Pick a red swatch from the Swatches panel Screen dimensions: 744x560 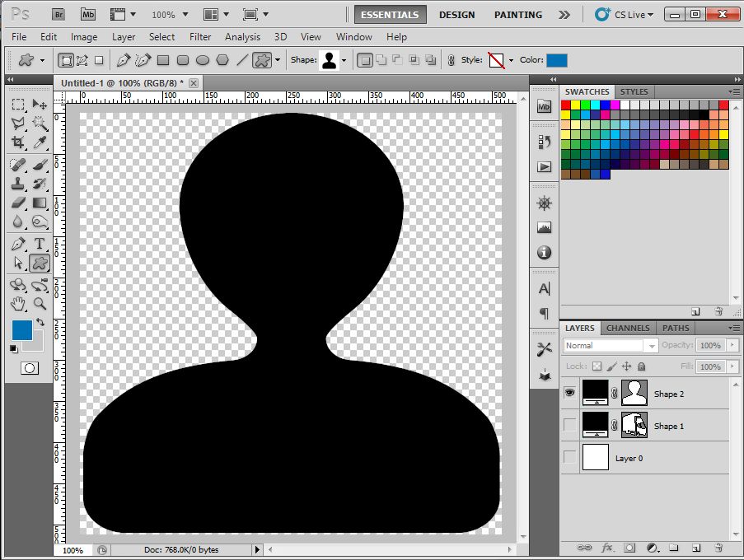565,105
